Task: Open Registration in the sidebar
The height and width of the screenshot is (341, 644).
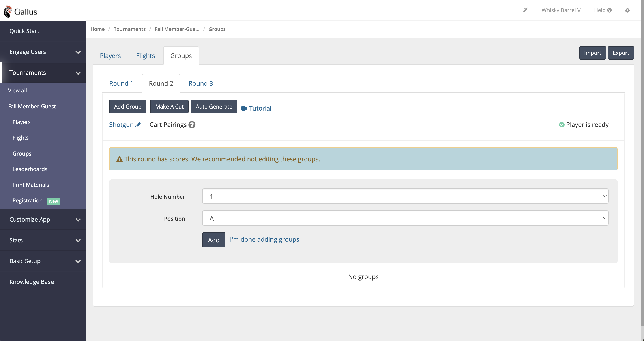Action: pyautogui.click(x=28, y=201)
